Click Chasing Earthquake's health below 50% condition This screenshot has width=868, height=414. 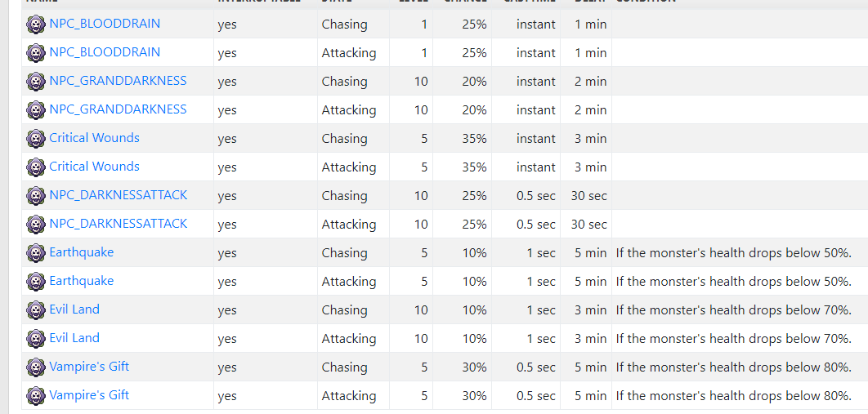click(x=733, y=253)
